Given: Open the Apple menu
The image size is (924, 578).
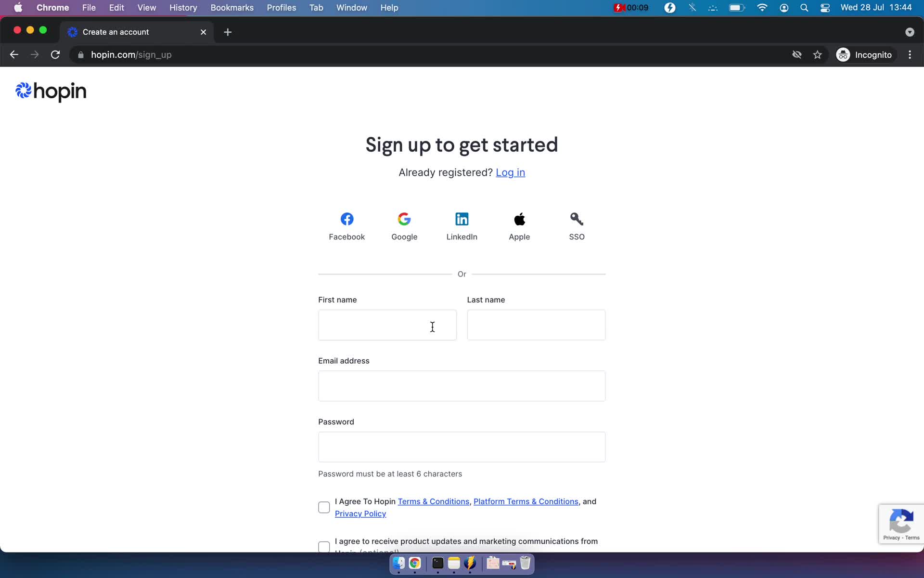Looking at the screenshot, I should tap(18, 8).
